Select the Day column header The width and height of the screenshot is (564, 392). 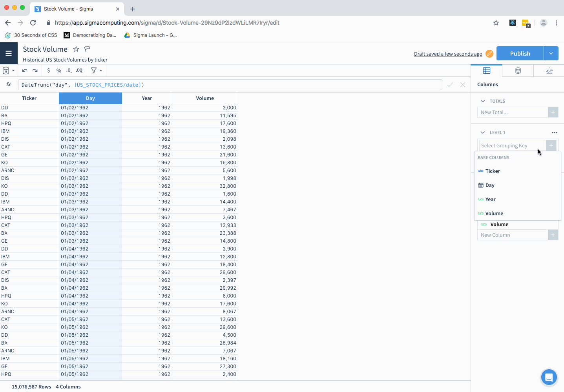click(x=90, y=98)
